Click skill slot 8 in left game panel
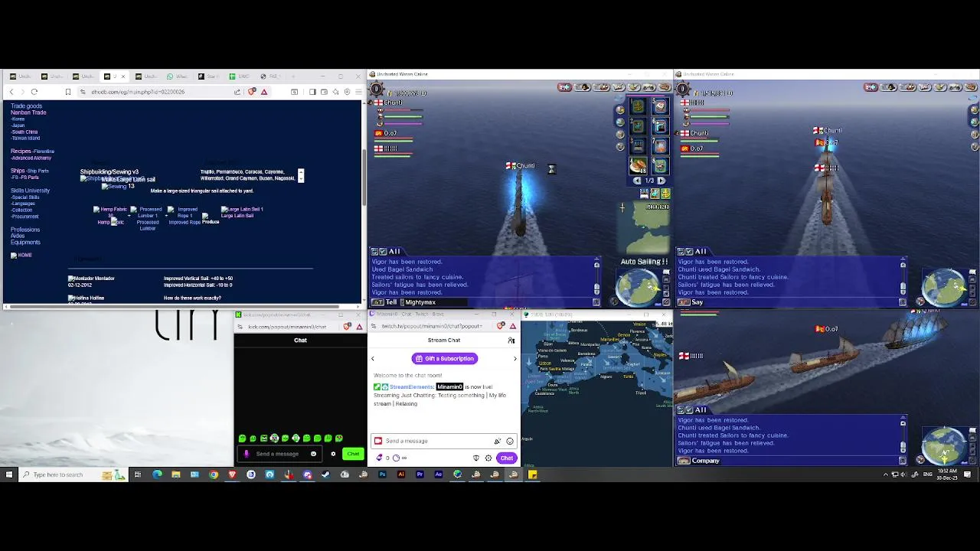Image resolution: width=980 pixels, height=551 pixels. (660, 166)
